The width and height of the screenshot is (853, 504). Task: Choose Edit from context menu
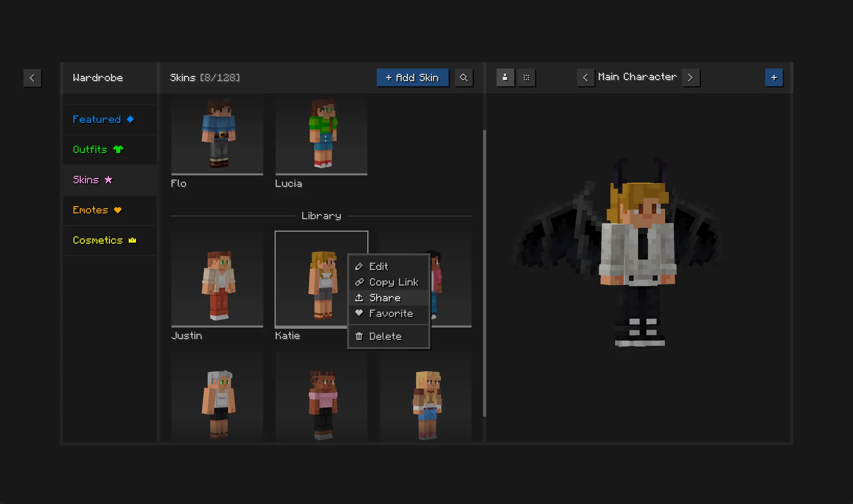point(378,267)
